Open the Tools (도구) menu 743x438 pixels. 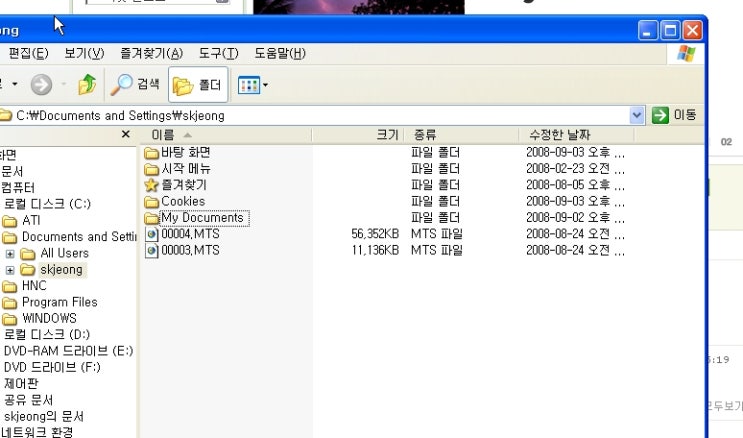pyautogui.click(x=218, y=53)
